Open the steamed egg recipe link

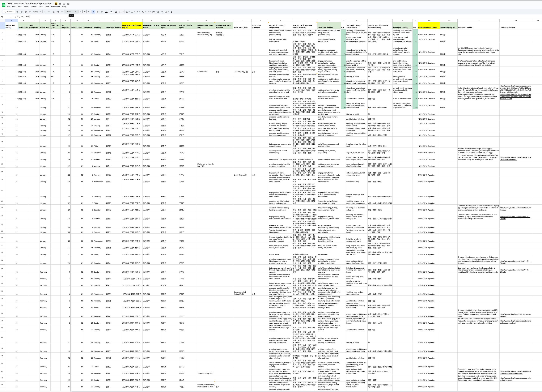pyautogui.click(x=515, y=88)
